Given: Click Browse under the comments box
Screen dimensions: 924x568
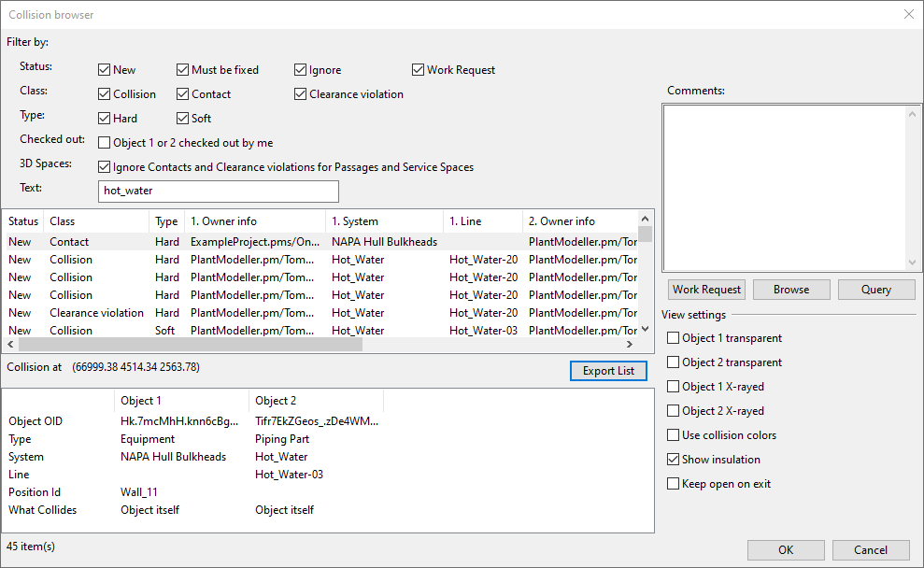Looking at the screenshot, I should click(x=790, y=290).
